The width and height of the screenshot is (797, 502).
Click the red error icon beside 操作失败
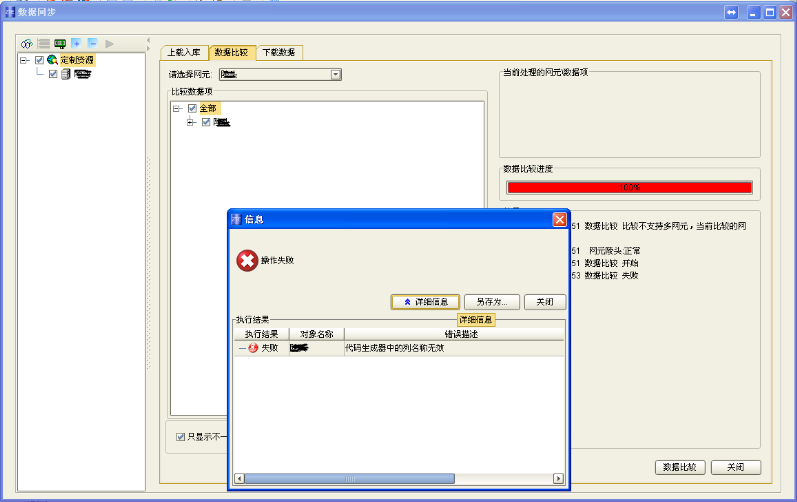click(x=247, y=261)
